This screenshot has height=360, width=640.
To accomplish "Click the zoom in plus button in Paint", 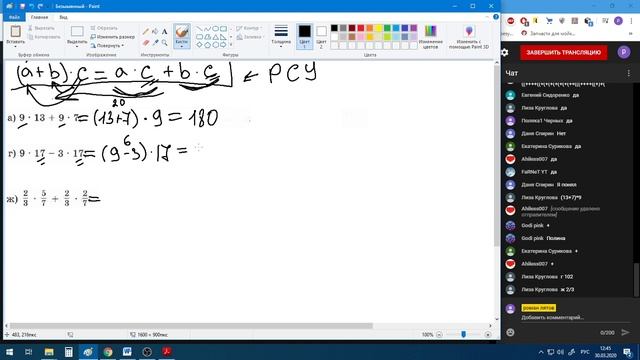I will [x=488, y=335].
